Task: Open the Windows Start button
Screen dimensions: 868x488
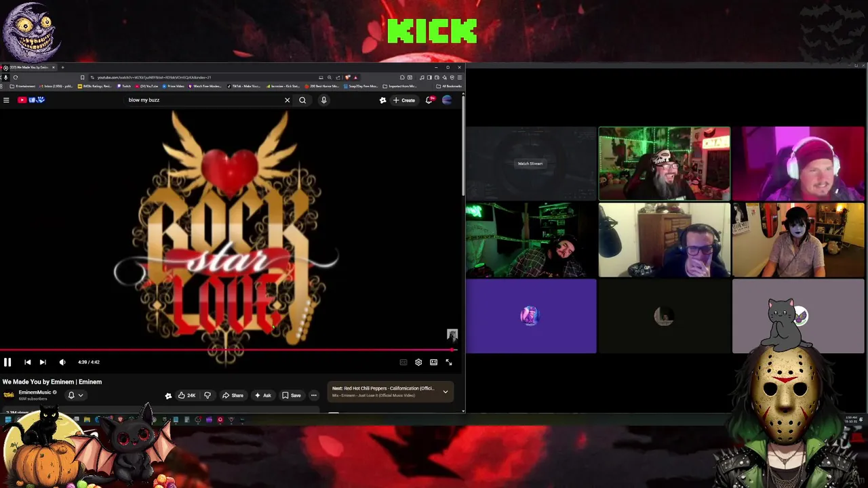Action: [7, 420]
